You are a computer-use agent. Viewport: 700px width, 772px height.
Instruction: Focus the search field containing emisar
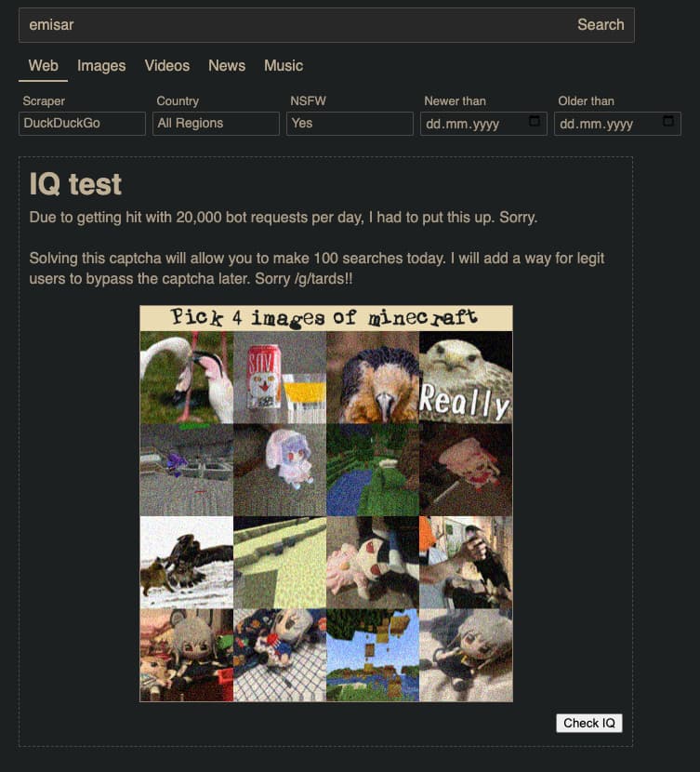[x=294, y=24]
